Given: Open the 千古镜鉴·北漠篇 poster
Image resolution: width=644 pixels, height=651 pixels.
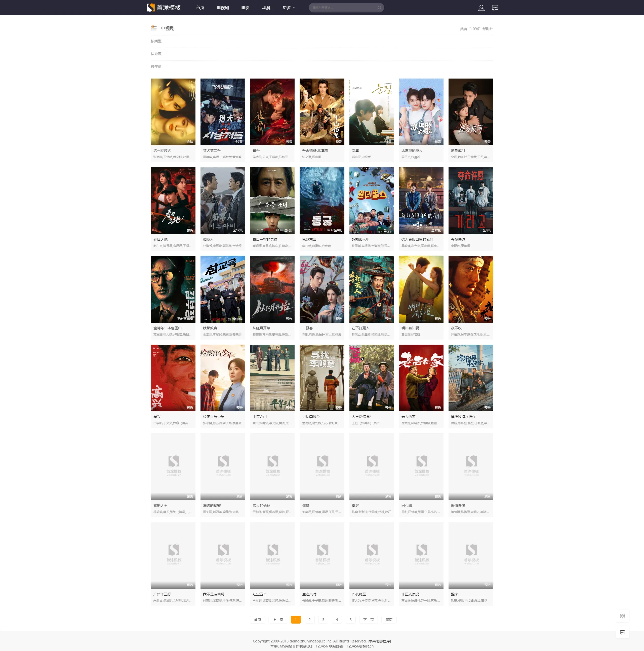Looking at the screenshot, I should (x=322, y=112).
